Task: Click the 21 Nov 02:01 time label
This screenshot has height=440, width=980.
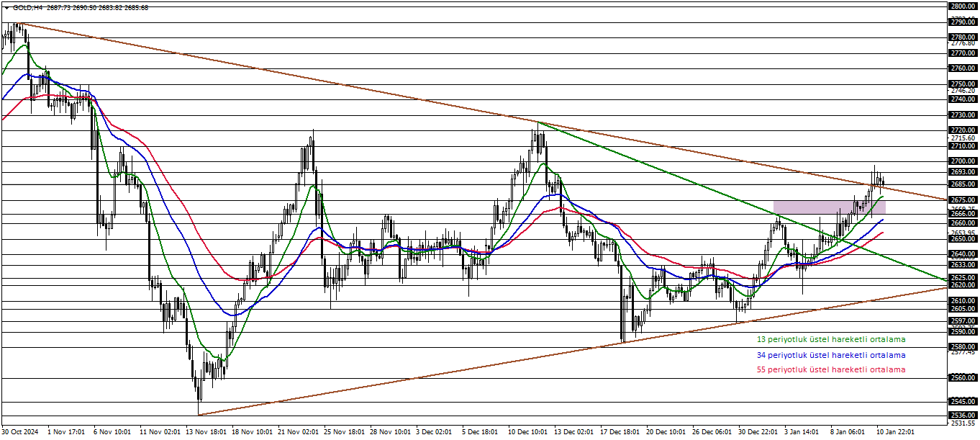Action: click(x=299, y=432)
